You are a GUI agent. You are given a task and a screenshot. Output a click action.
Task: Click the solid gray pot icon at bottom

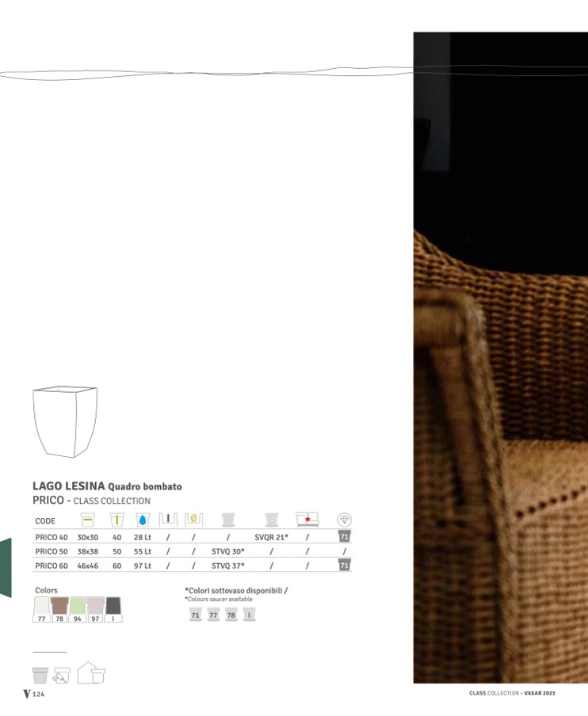point(40,675)
